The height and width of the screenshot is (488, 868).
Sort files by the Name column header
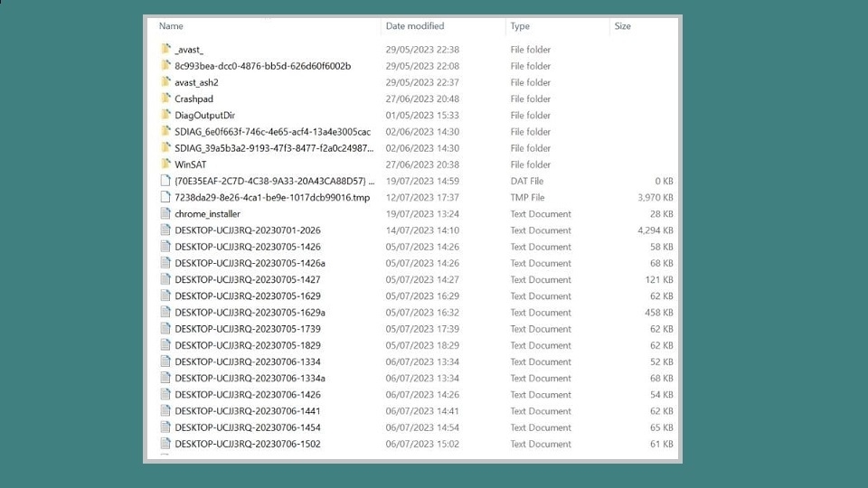pos(171,26)
